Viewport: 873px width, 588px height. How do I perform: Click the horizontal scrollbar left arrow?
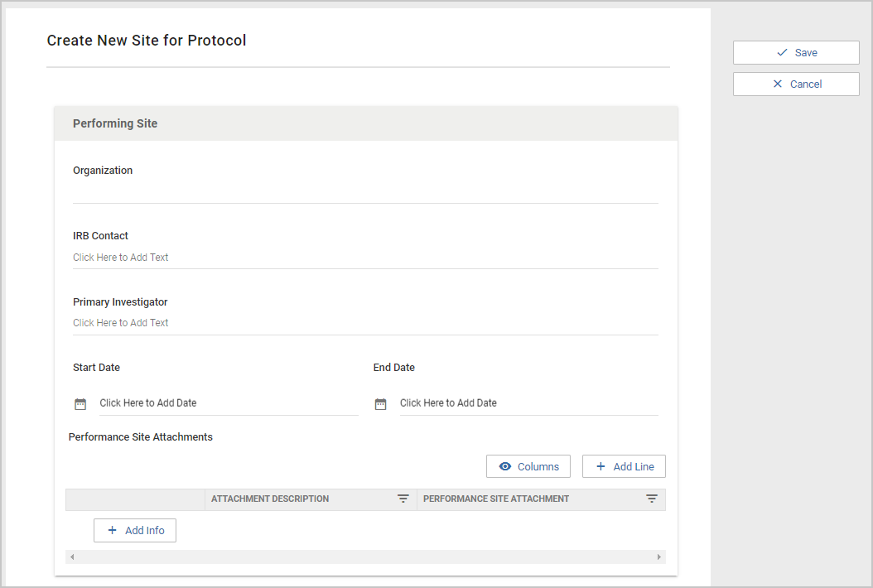coord(72,557)
